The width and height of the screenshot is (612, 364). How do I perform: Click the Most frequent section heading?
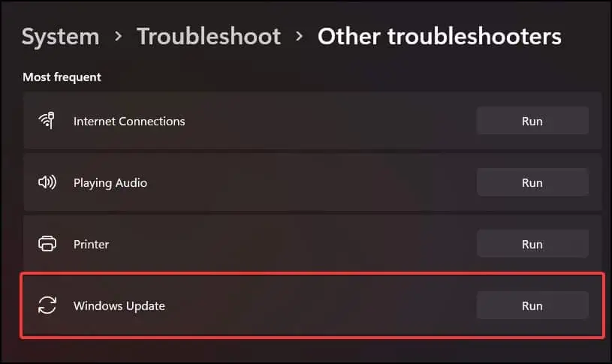pos(62,77)
